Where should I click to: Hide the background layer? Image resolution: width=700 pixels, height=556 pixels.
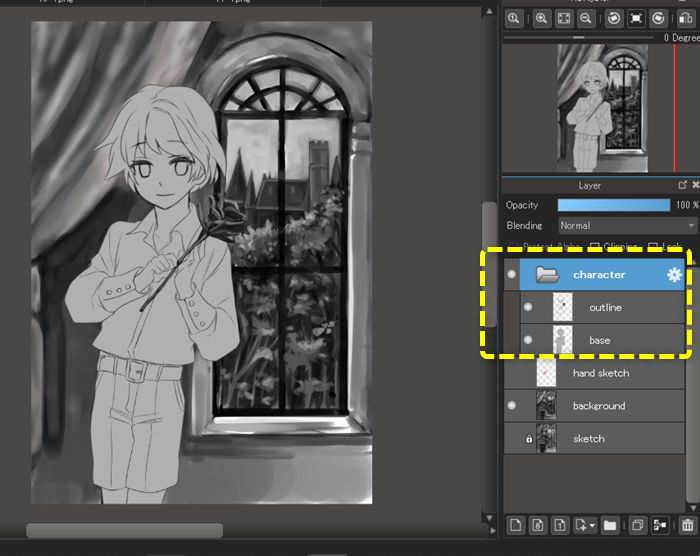pos(512,406)
